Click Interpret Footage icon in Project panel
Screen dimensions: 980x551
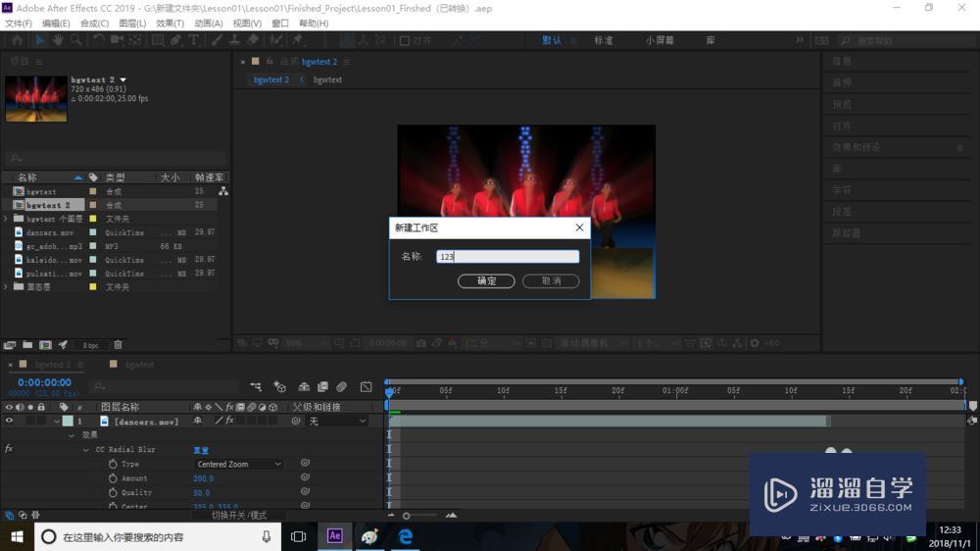coord(10,344)
